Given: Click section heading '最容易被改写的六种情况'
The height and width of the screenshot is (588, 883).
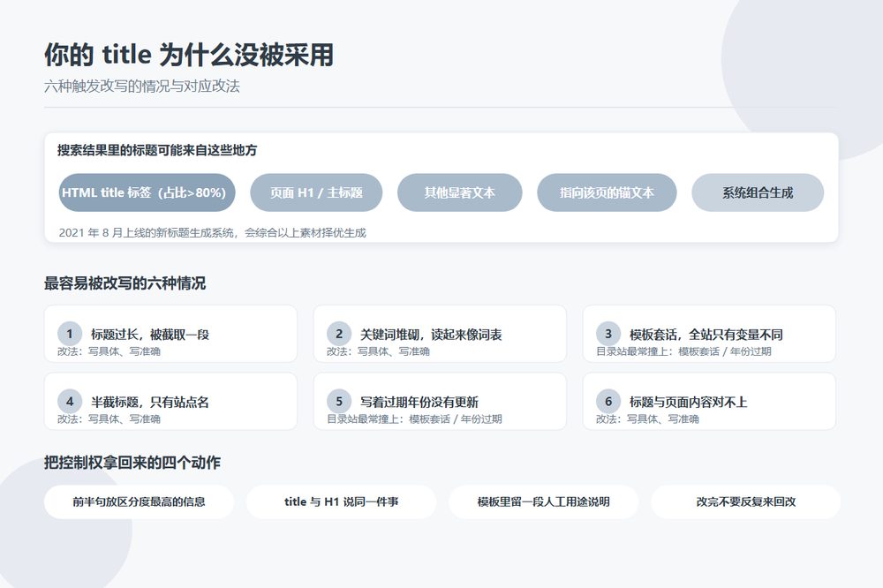Looking at the screenshot, I should 125,283.
